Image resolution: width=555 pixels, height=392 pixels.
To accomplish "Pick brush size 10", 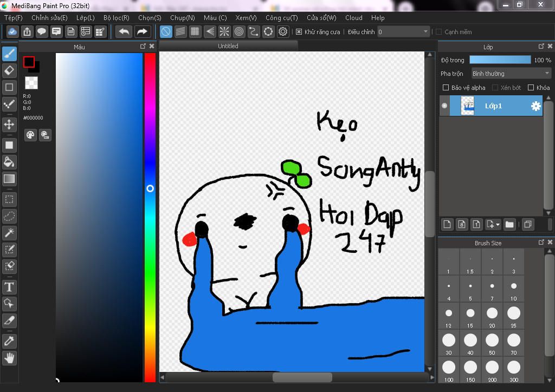I will [x=514, y=290].
